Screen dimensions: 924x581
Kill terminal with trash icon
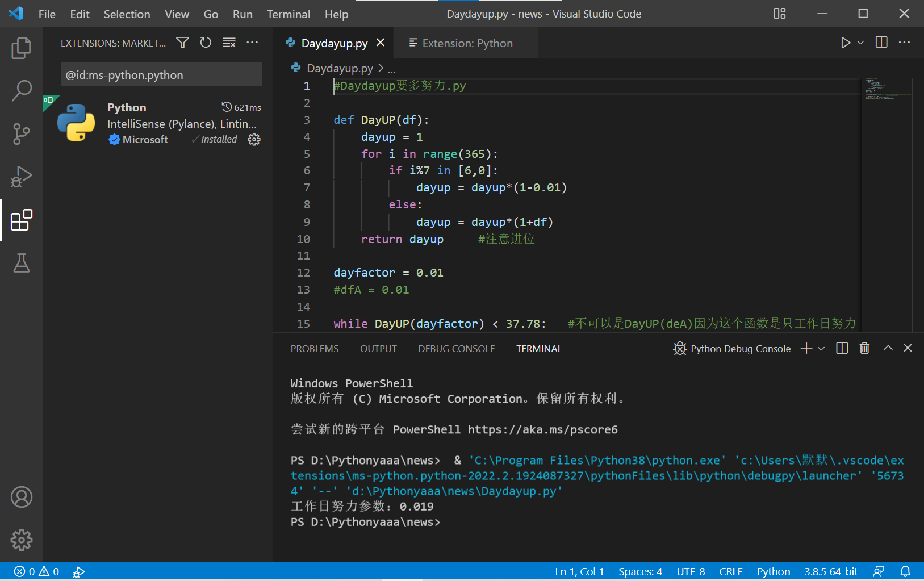pyautogui.click(x=864, y=348)
